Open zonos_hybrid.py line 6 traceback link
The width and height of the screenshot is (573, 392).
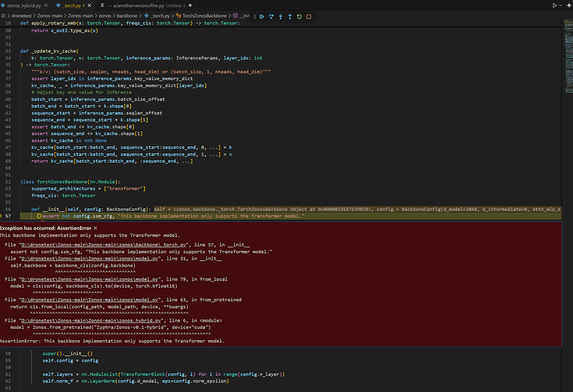click(x=91, y=321)
